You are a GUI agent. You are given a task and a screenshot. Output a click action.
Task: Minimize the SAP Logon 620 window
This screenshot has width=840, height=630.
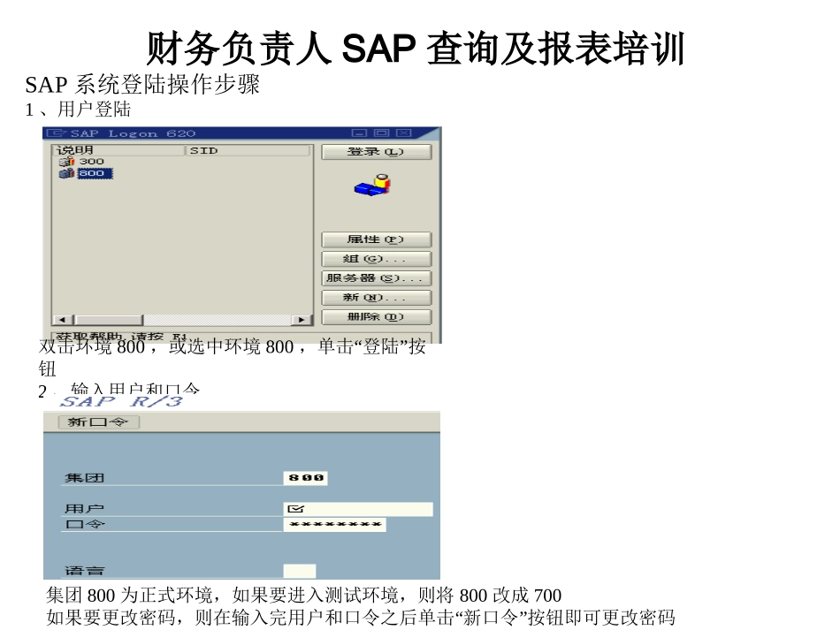coord(359,133)
